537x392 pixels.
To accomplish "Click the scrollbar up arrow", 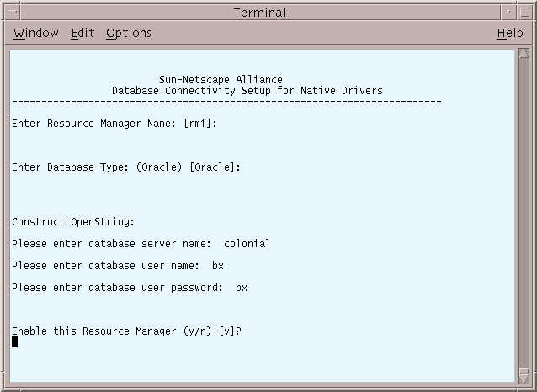I will click(x=524, y=53).
